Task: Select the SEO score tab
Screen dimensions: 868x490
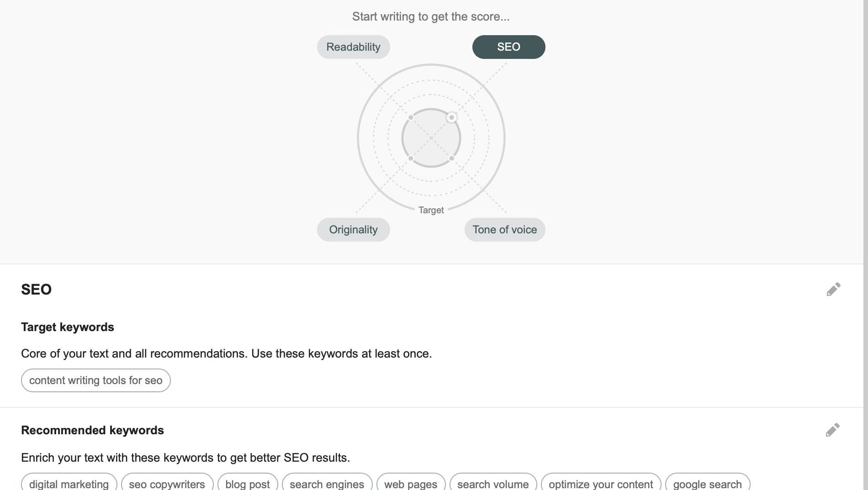Action: [508, 47]
